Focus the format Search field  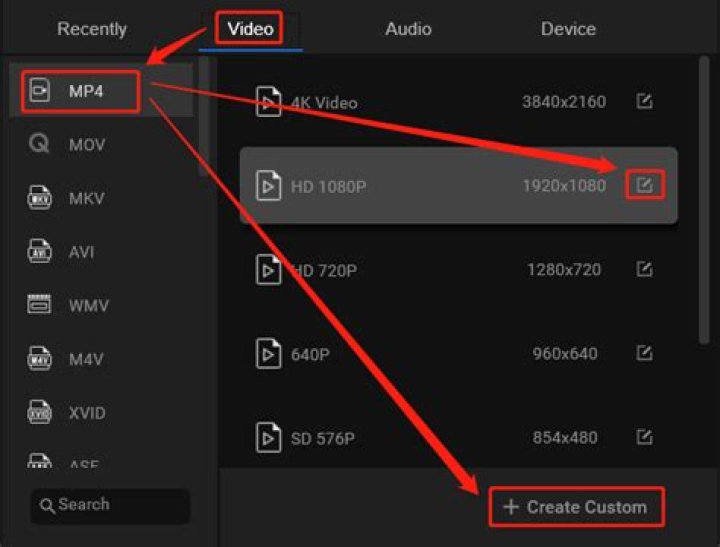pyautogui.click(x=110, y=506)
